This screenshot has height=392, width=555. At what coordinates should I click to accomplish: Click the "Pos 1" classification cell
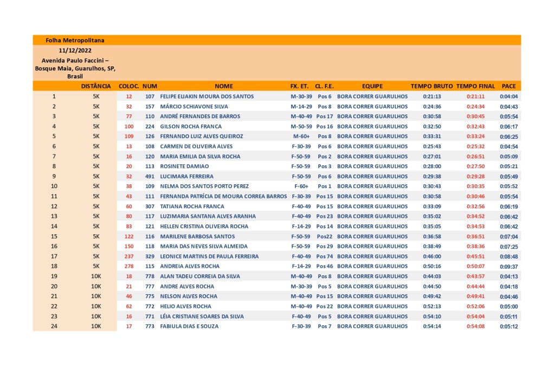click(325, 187)
